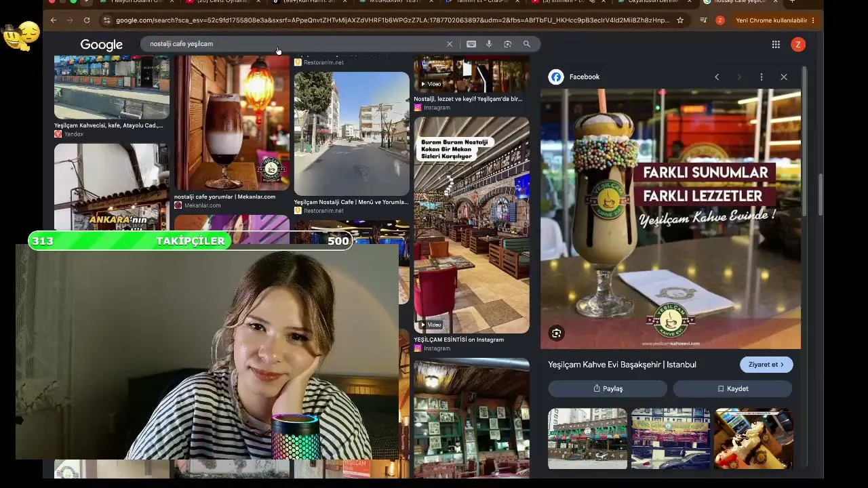Bookmark this page with the star icon
Viewport: 868px width, 488px height.
680,20
